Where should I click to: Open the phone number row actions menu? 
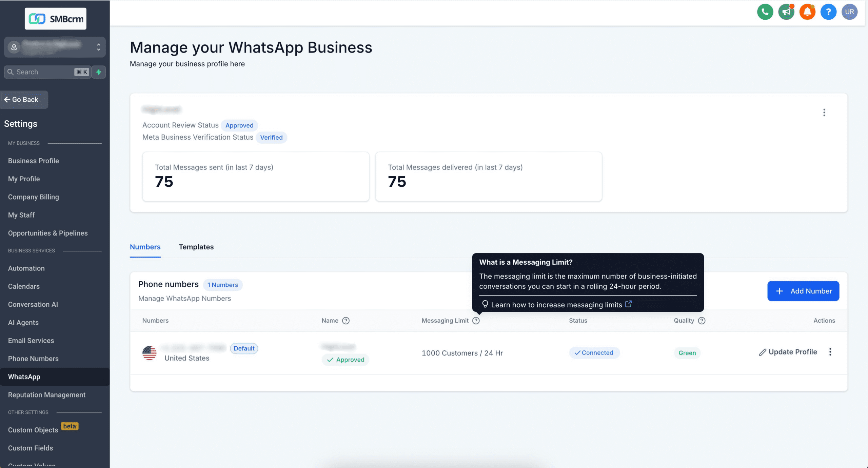pyautogui.click(x=830, y=352)
